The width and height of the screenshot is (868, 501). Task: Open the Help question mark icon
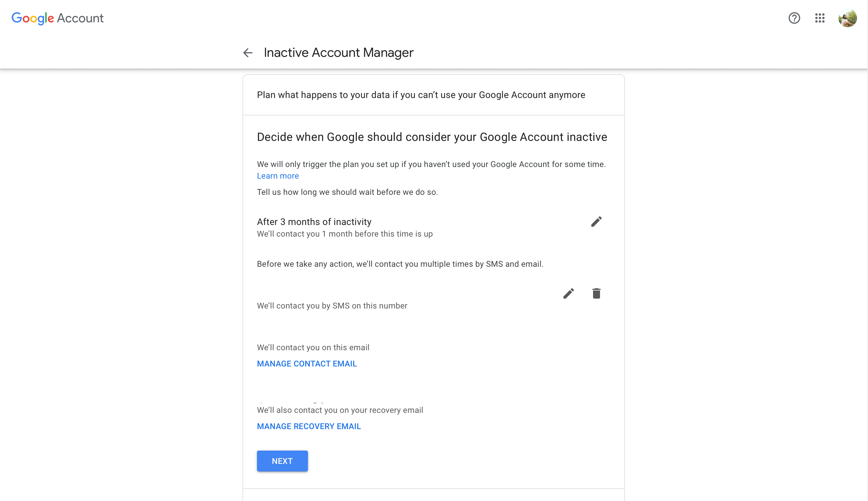pyautogui.click(x=794, y=18)
